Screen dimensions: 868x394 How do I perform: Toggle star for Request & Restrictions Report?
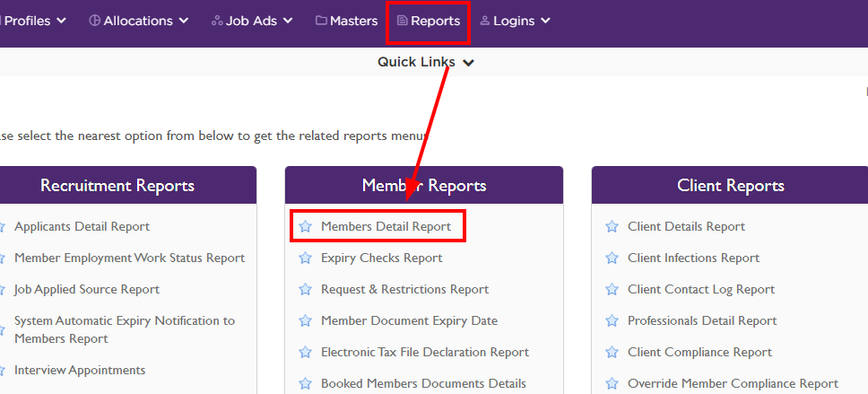point(305,290)
